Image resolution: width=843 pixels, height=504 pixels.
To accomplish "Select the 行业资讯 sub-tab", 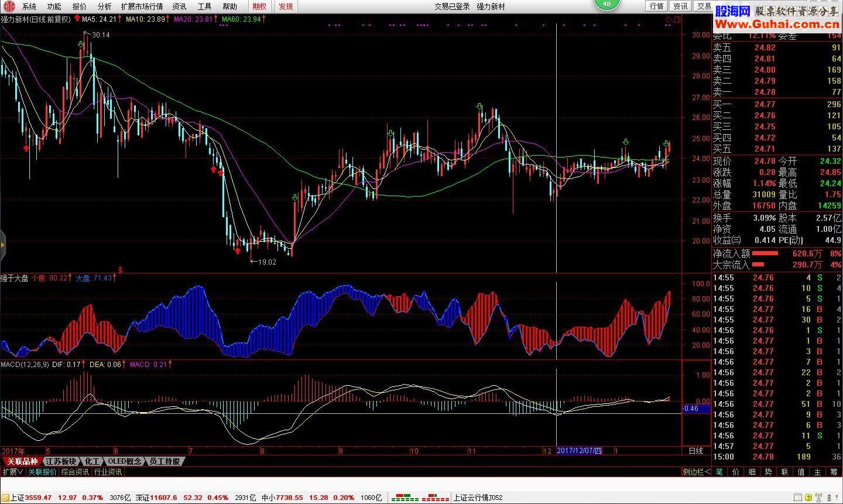I will 108,472.
